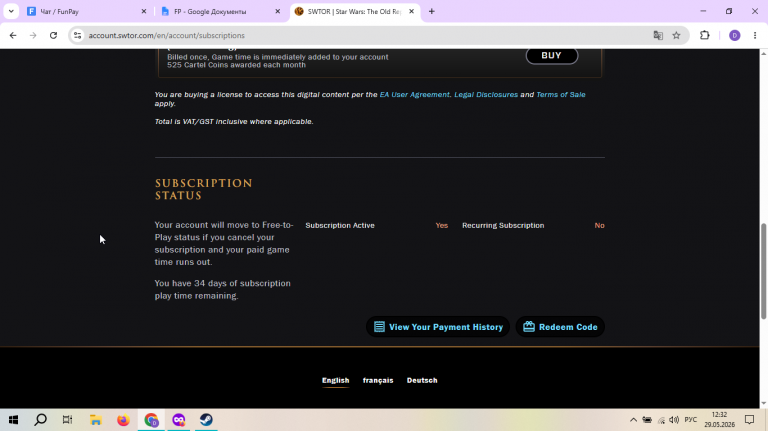This screenshot has width=768, height=431.
Task: Click the battery tray icon
Action: click(647, 420)
